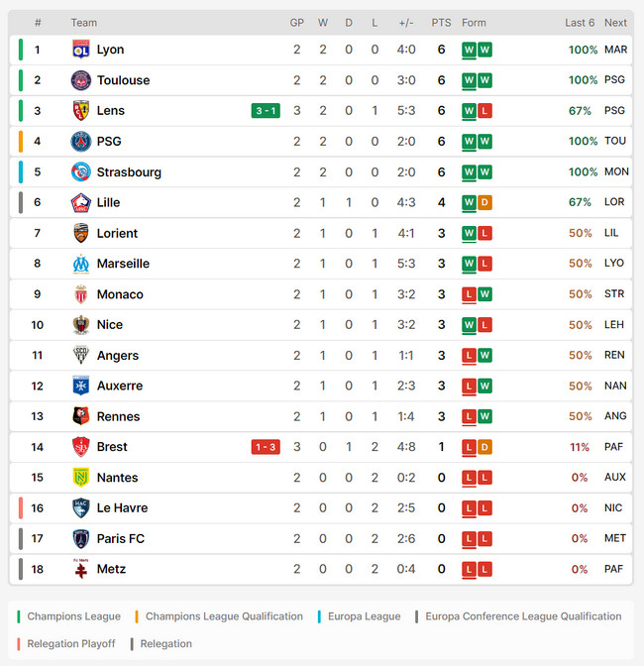Open the Marseille team crest
Viewport: 644px width, 666px height.
point(80,264)
